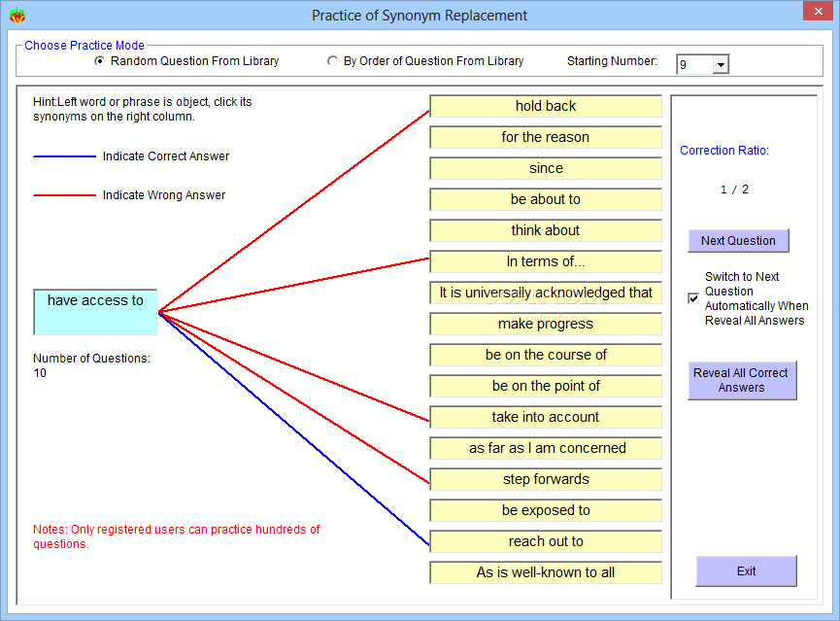The height and width of the screenshot is (621, 840).
Task: Open the Starting Number dropdown arrow
Action: (722, 65)
